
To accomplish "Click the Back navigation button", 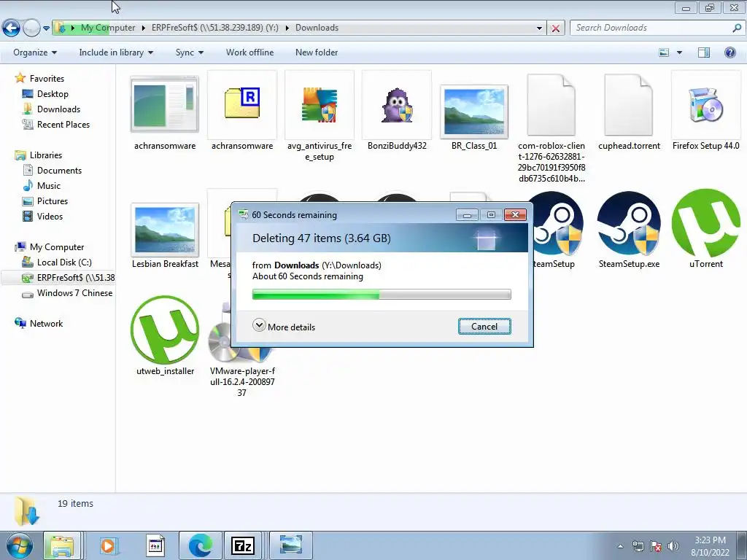I will [x=11, y=28].
